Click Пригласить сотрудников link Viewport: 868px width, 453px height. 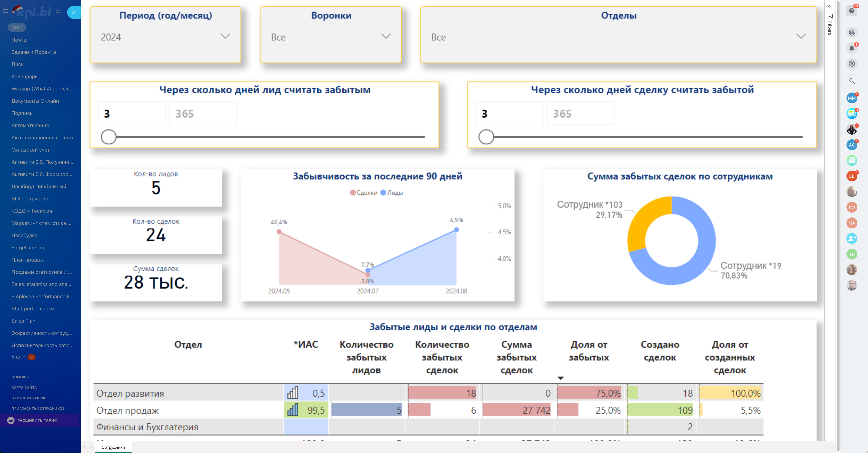38,408
